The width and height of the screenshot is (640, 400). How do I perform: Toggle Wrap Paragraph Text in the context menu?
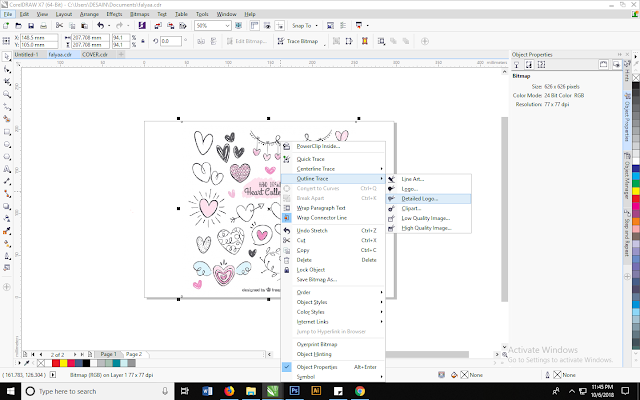pyautogui.click(x=322, y=207)
